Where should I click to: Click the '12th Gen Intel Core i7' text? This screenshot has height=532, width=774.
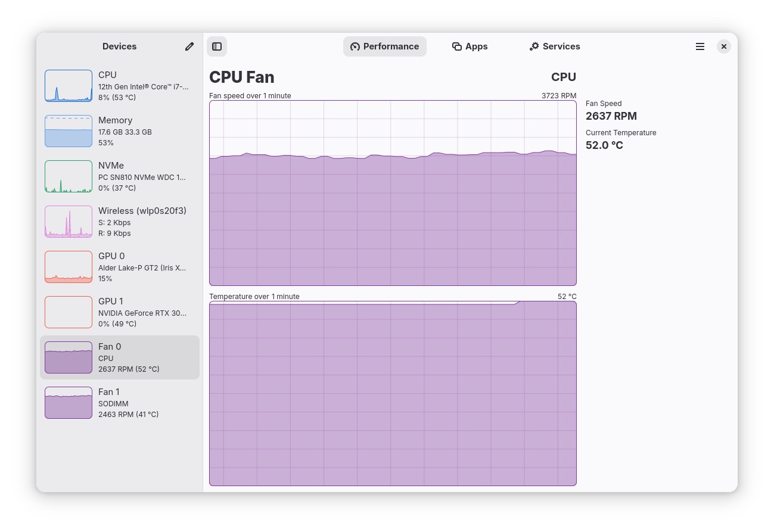coord(144,87)
